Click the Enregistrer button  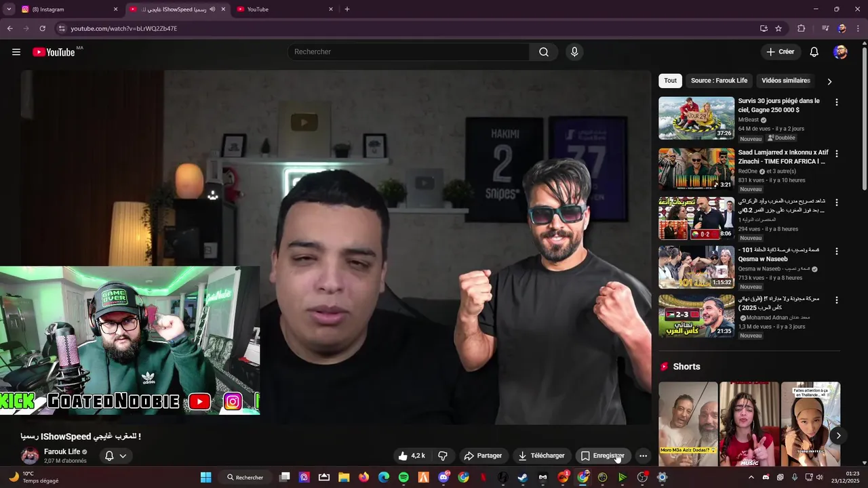(603, 456)
